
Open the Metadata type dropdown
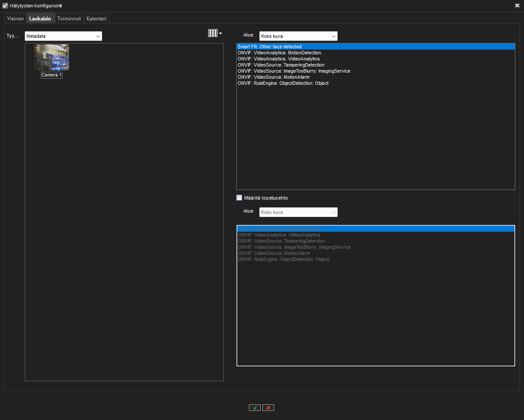tap(63, 36)
